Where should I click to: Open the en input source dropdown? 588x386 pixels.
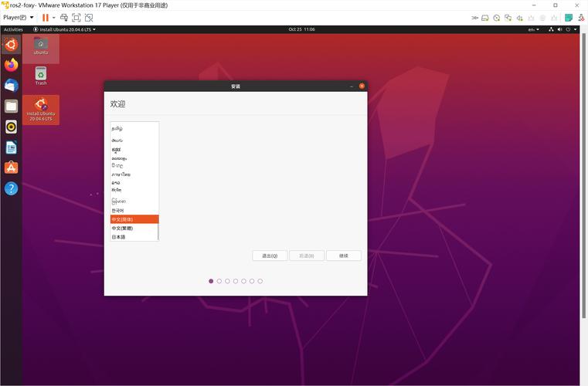(x=534, y=29)
